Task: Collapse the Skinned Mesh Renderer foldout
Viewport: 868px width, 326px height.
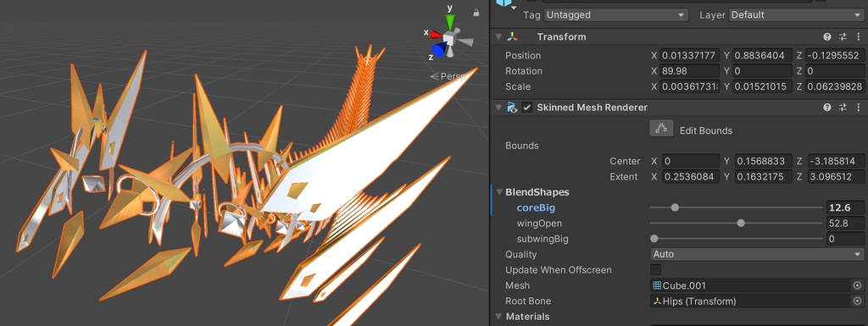Action: tap(498, 108)
